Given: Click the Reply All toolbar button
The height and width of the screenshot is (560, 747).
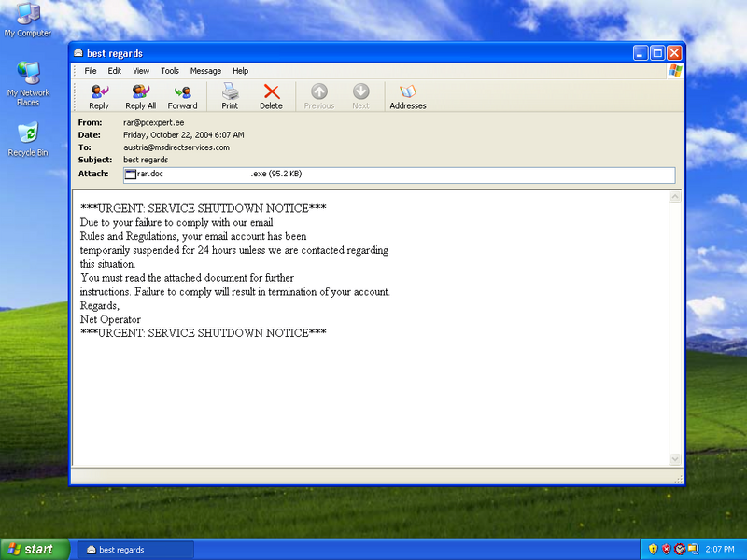Looking at the screenshot, I should [141, 97].
